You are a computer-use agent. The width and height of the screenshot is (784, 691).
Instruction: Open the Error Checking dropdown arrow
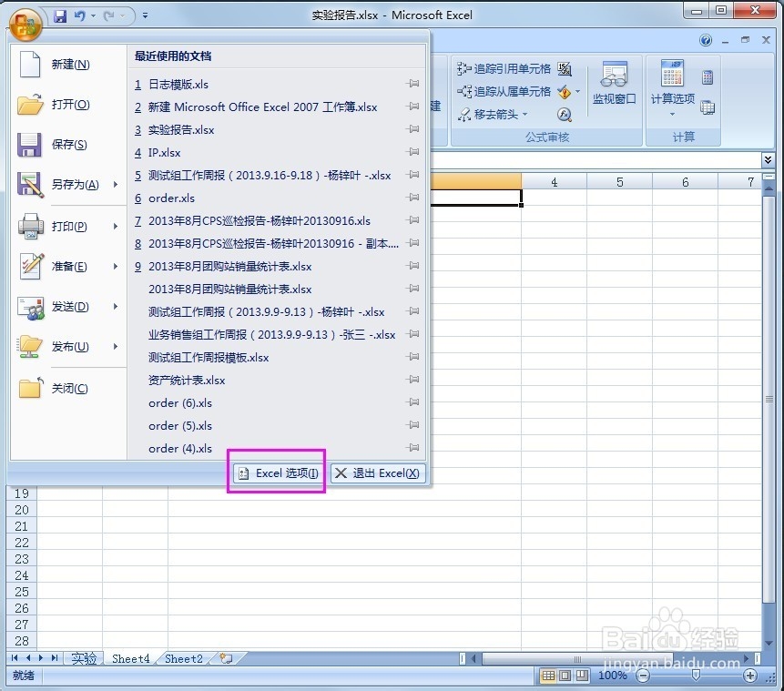[x=577, y=92]
